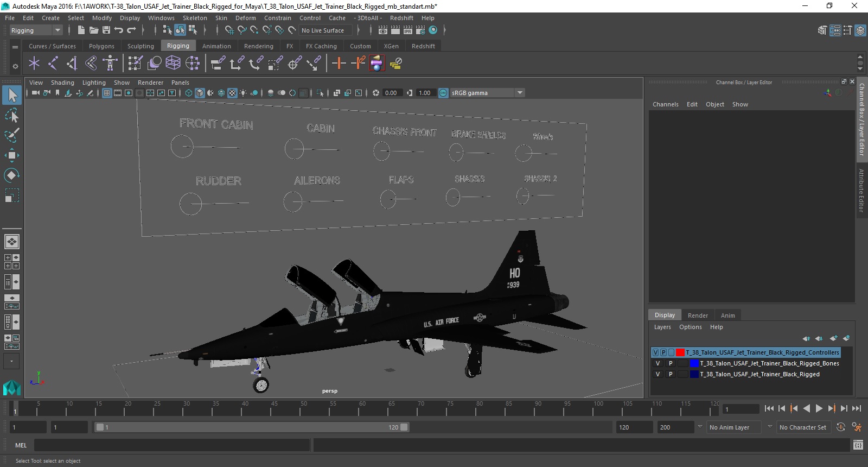Click the Set Key shelf icon

pos(339,64)
